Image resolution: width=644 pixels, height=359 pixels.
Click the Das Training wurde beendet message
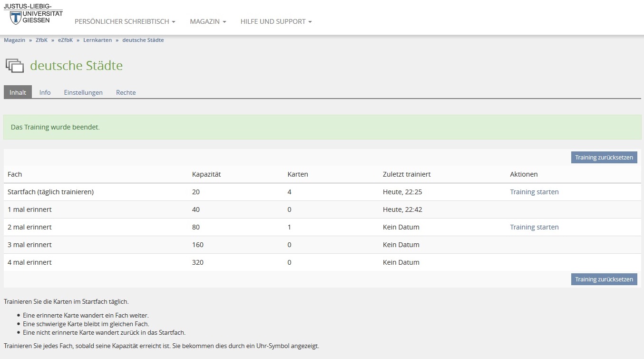tap(55, 128)
